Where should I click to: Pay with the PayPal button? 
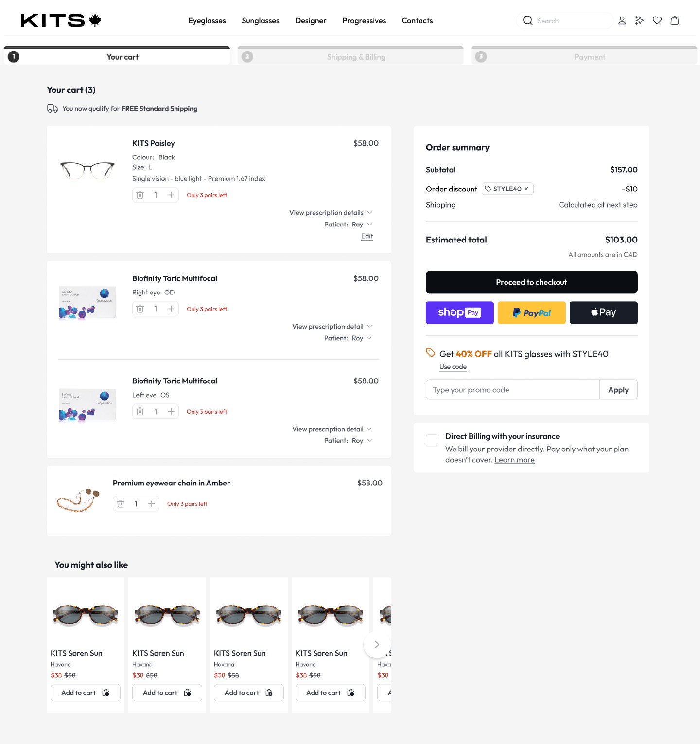[531, 312]
